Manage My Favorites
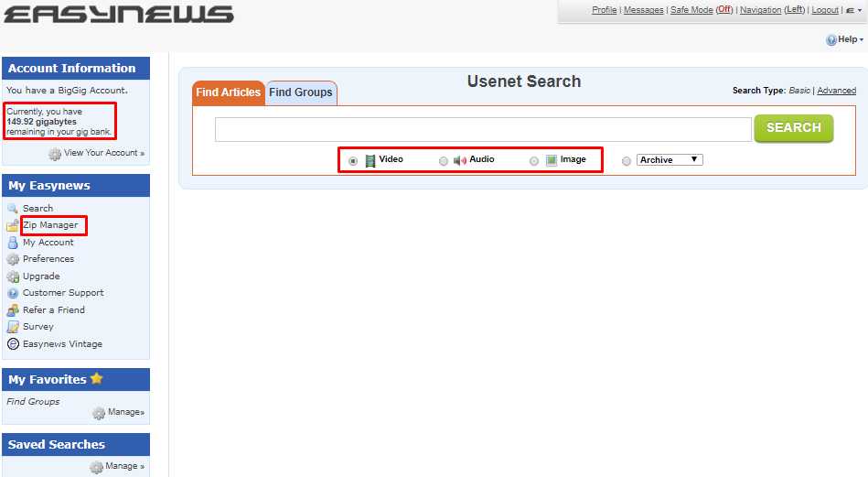 [125, 412]
